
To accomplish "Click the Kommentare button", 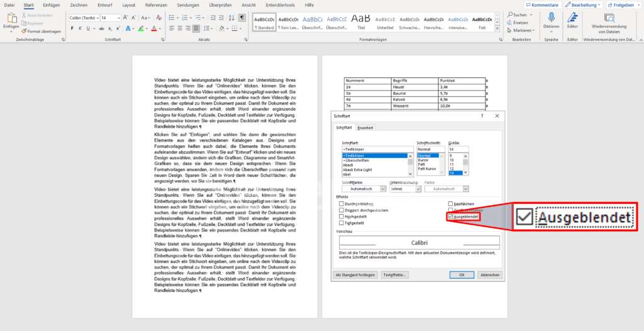I will pyautogui.click(x=541, y=5).
